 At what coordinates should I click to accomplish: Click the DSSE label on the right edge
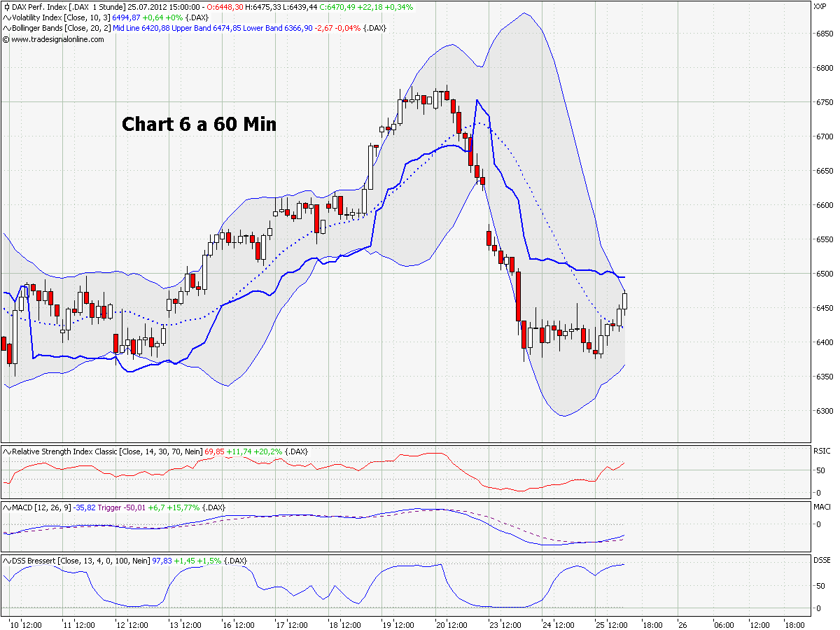(823, 561)
